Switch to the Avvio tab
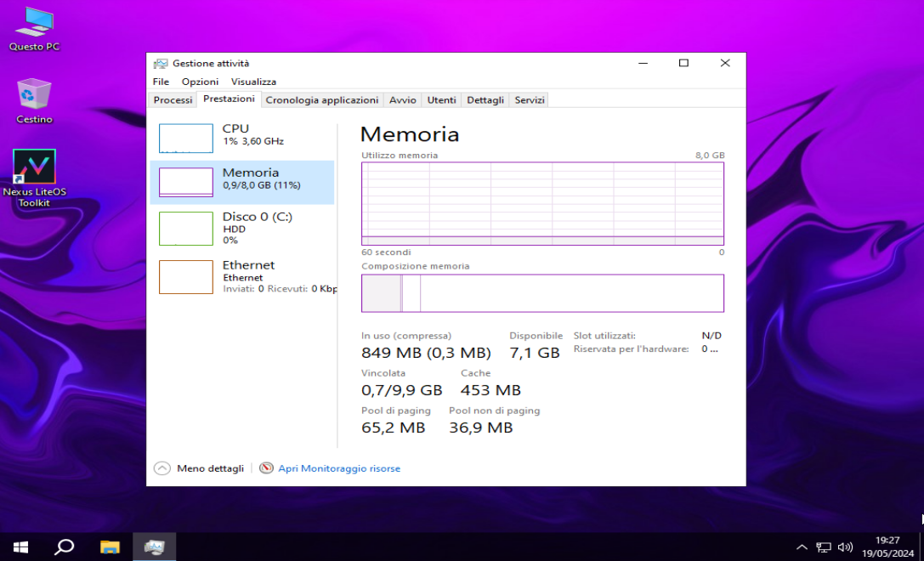Screen dimensions: 924x561 (402, 100)
